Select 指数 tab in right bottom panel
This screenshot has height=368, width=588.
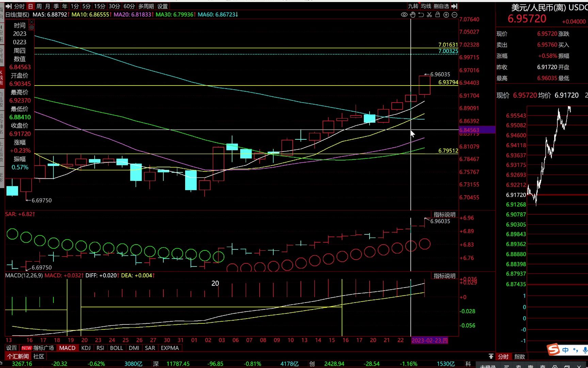click(x=520, y=357)
